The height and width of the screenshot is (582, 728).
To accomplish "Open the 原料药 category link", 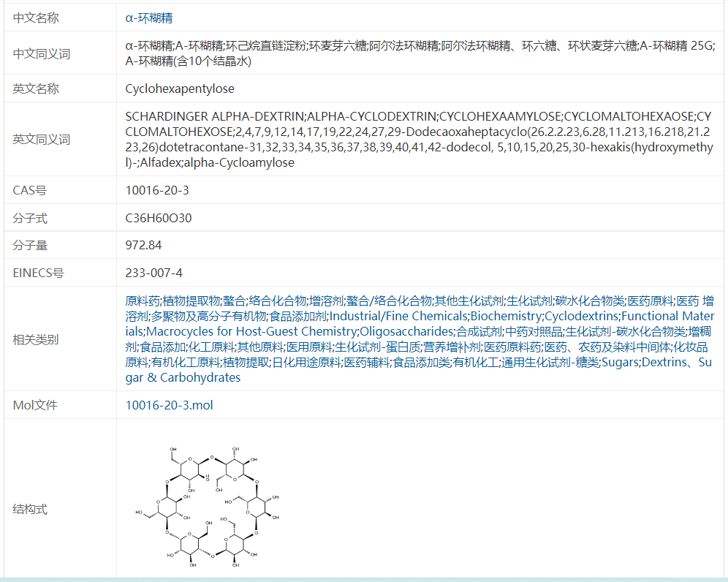I will point(143,301).
